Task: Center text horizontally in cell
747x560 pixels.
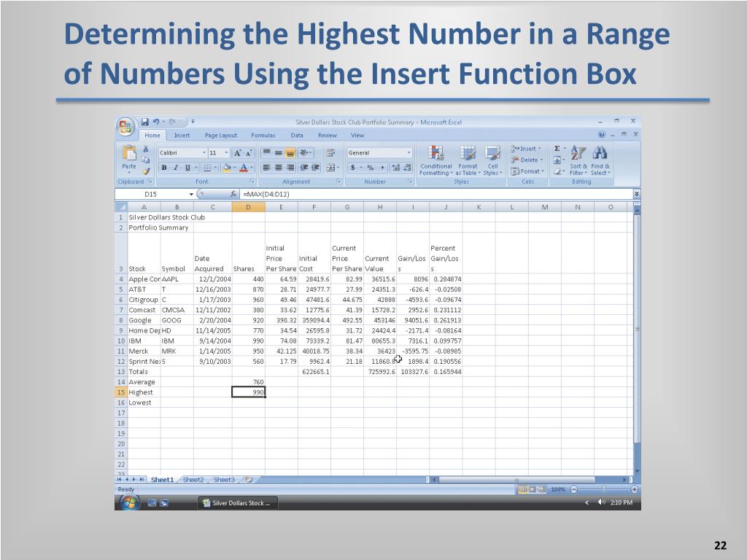Action: point(278,168)
